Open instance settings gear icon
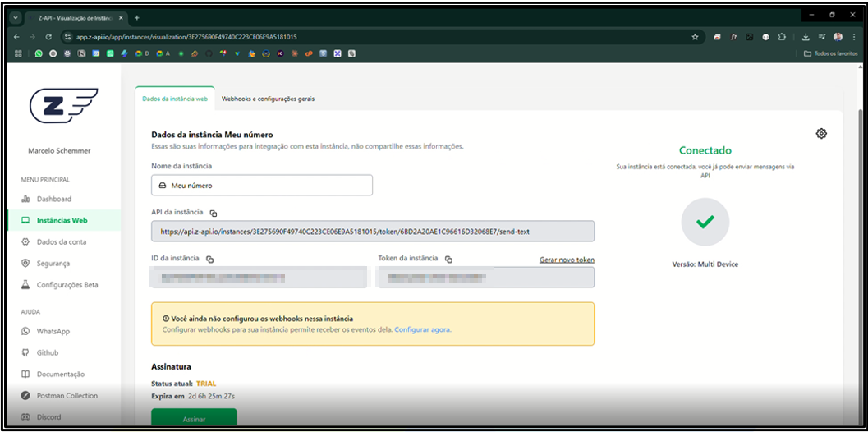The height and width of the screenshot is (432, 868). coord(821,134)
